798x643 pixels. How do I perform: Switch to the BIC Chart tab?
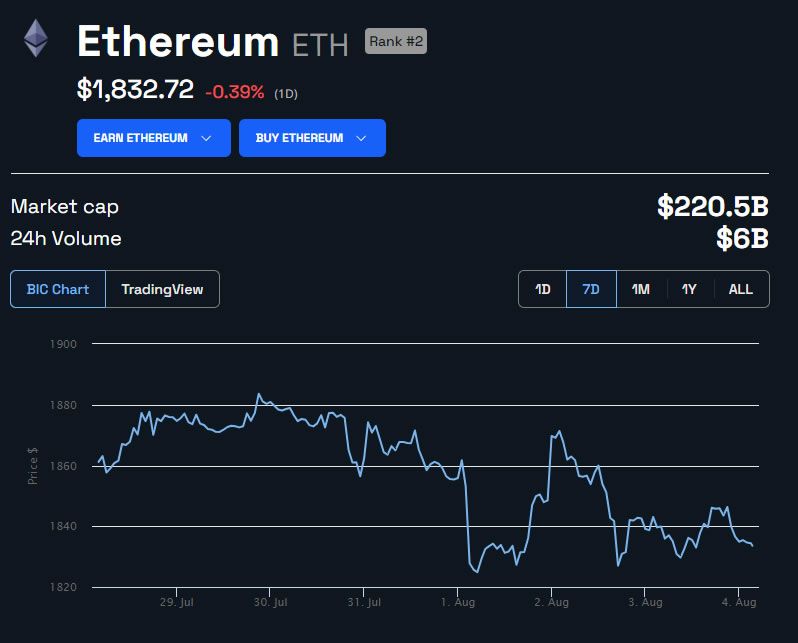click(58, 289)
